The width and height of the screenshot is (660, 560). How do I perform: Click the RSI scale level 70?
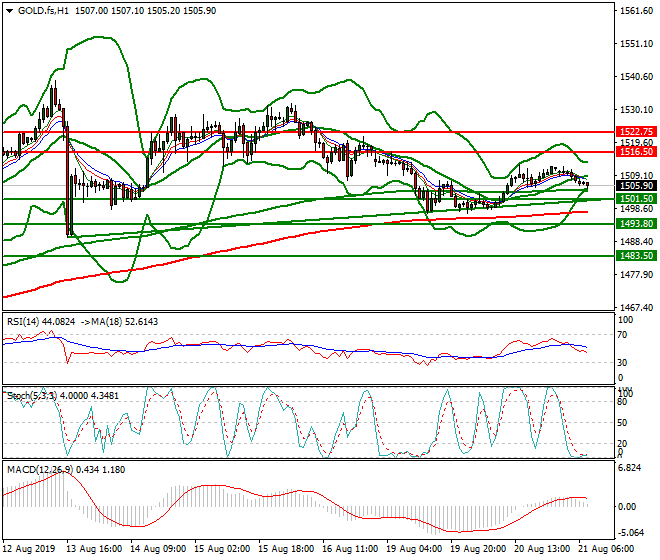point(623,335)
